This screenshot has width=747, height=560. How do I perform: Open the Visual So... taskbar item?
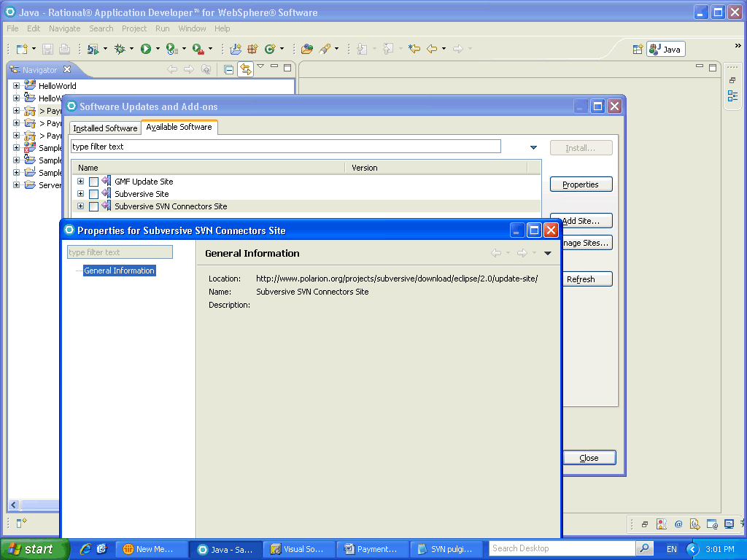click(x=299, y=549)
